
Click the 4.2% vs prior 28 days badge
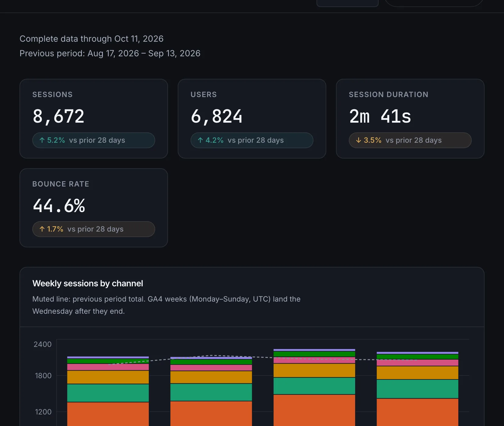pos(252,140)
